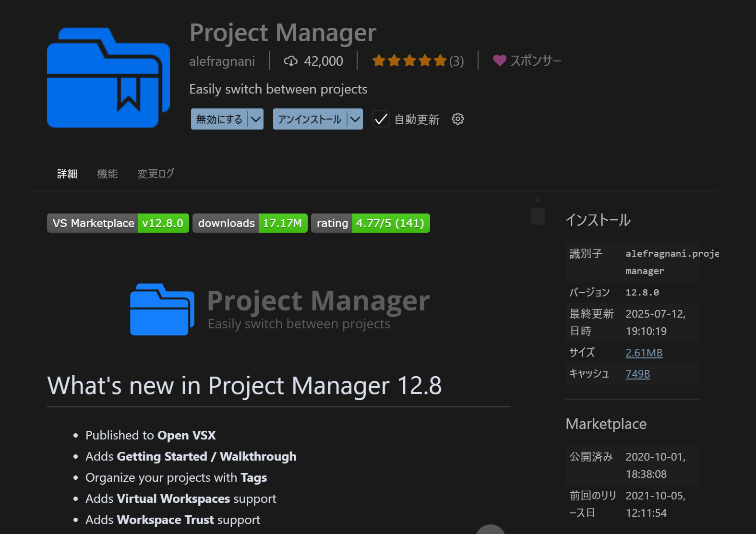Click the 2021-10-05 last release date
756x534 pixels.
pos(656,504)
